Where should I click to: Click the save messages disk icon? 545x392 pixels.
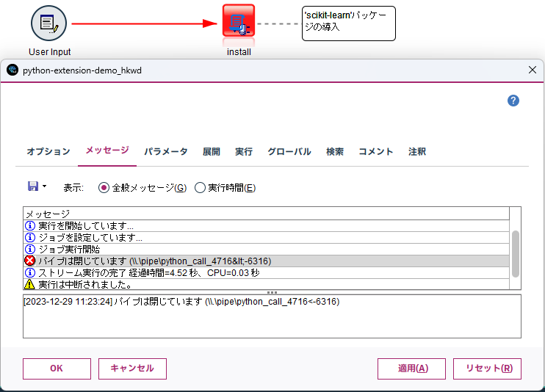pyautogui.click(x=33, y=186)
